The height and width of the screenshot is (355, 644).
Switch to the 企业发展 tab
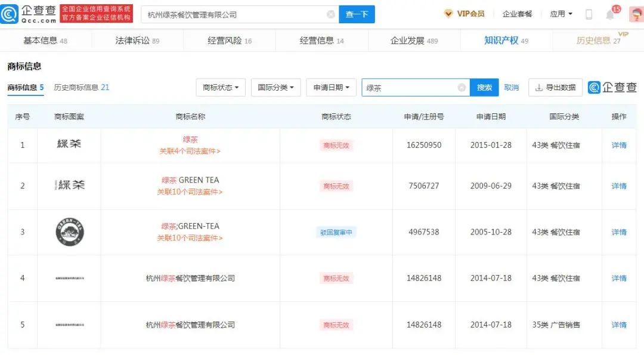[x=414, y=40]
